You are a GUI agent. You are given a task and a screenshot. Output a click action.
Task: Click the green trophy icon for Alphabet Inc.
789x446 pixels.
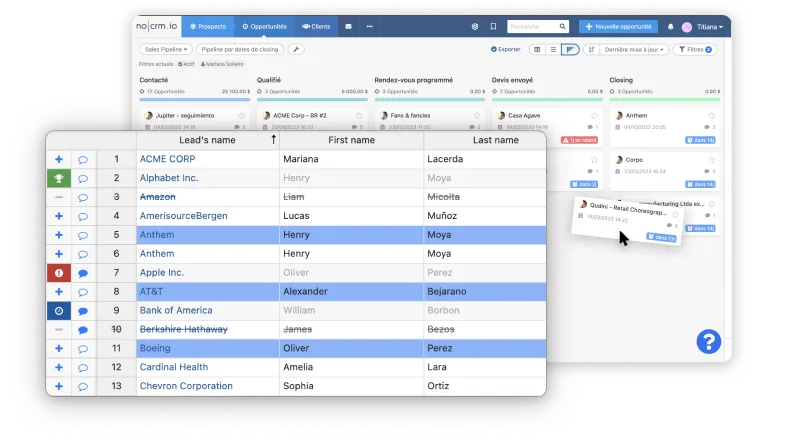(x=59, y=178)
